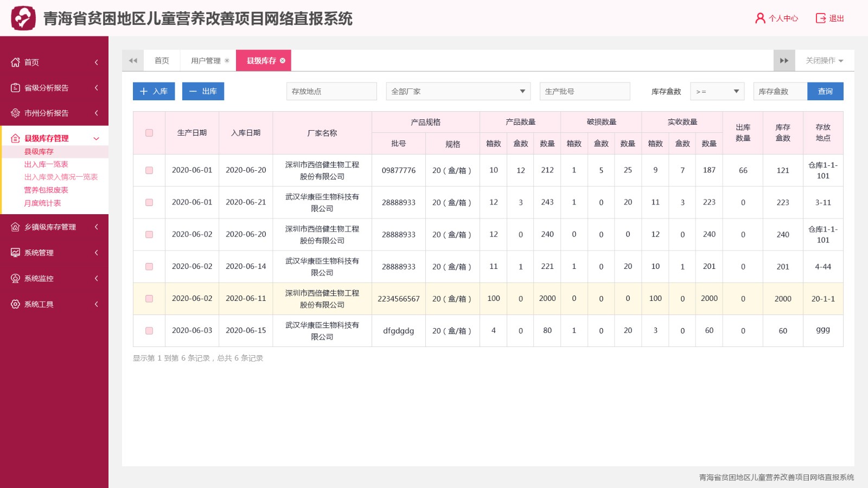Click the 入库 inbound button
Image resolution: width=868 pixels, height=488 pixels.
154,91
